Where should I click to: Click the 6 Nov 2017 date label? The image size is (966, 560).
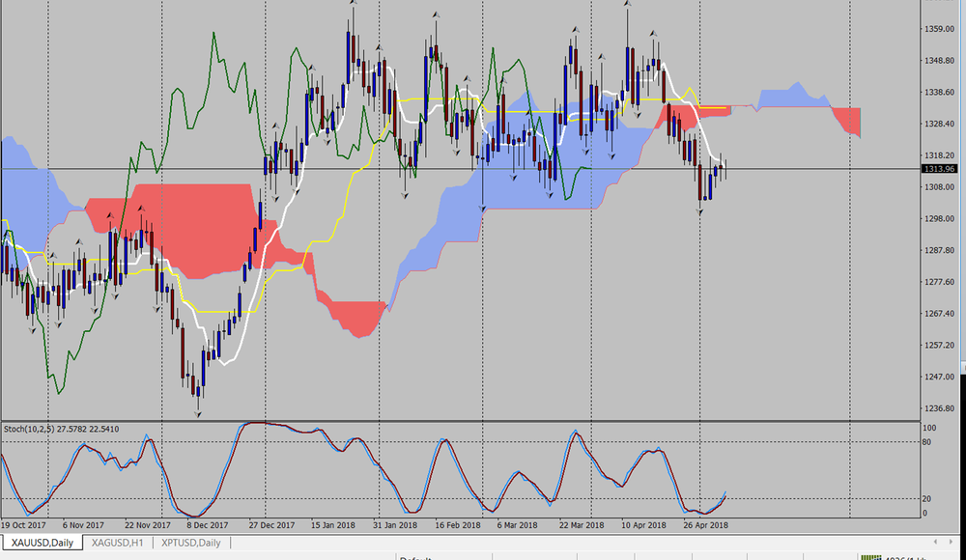coord(83,525)
